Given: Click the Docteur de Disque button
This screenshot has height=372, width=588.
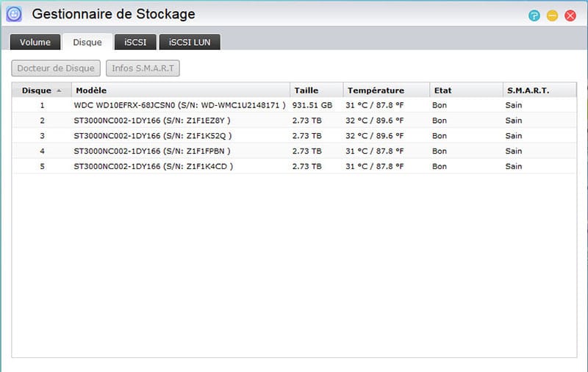Looking at the screenshot, I should 56,68.
